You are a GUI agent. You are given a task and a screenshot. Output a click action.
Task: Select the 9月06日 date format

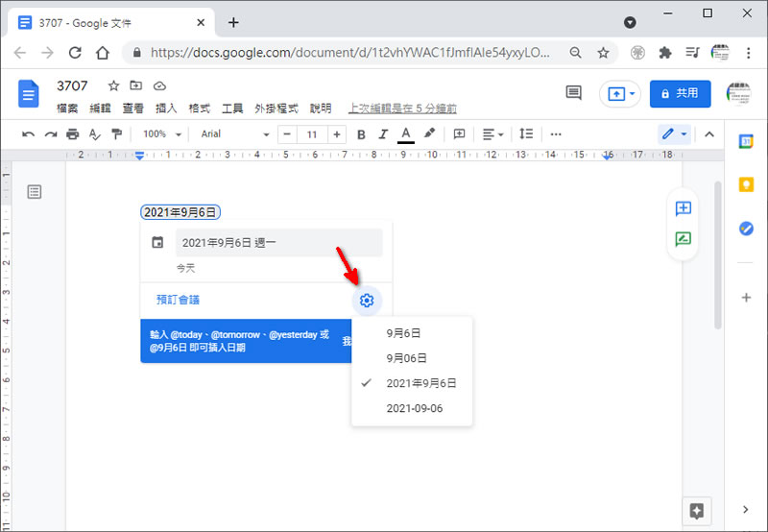click(x=412, y=358)
